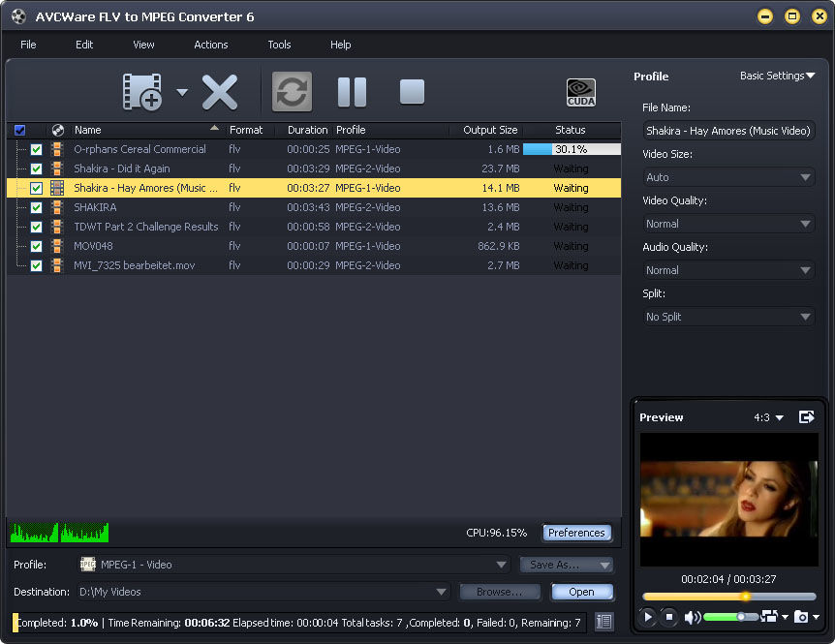Stop the preview playback
The image size is (835, 644).
[668, 617]
